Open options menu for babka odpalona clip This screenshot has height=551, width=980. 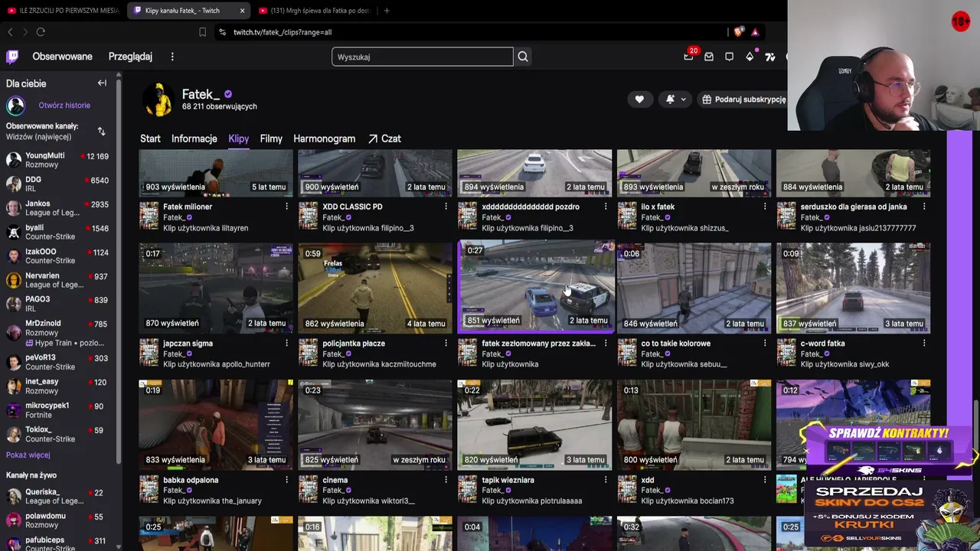[x=286, y=480]
